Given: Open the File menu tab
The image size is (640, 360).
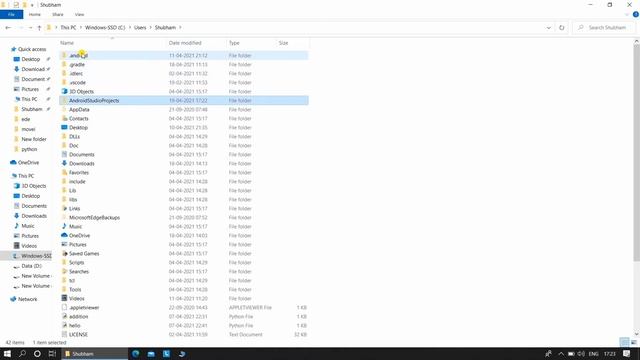Looking at the screenshot, I should coord(11,14).
